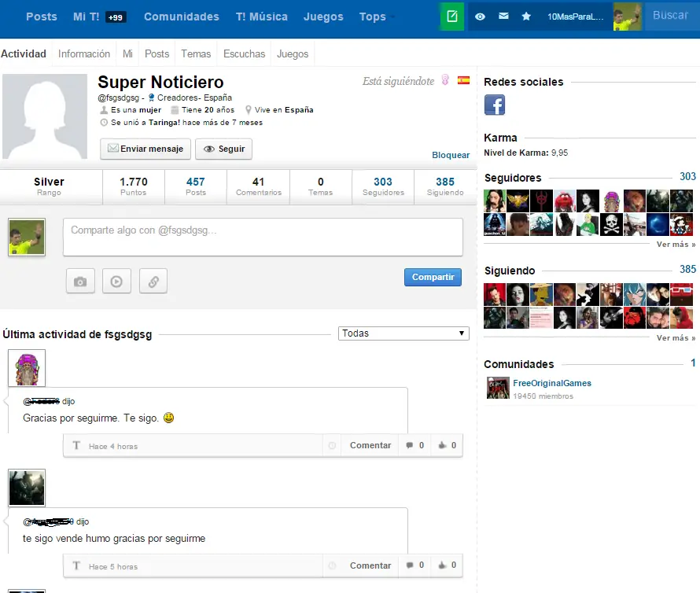Viewport: 700px width, 593px height.
Task: Click the 457 Posts stat
Action: pyautogui.click(x=196, y=186)
